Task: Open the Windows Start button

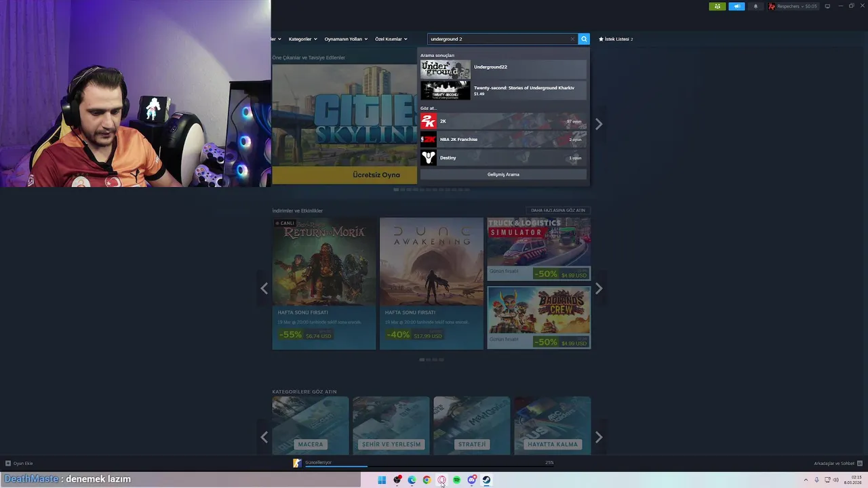Action: tap(382, 480)
